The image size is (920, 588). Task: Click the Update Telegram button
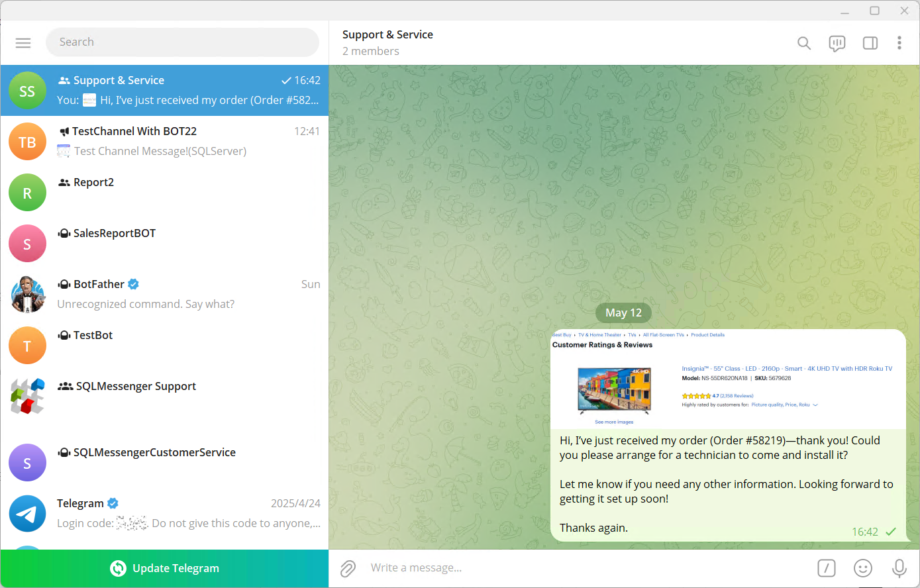click(164, 568)
